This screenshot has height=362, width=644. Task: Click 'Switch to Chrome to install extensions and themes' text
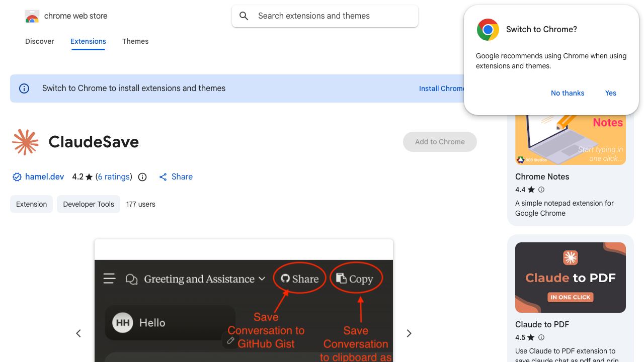[134, 88]
